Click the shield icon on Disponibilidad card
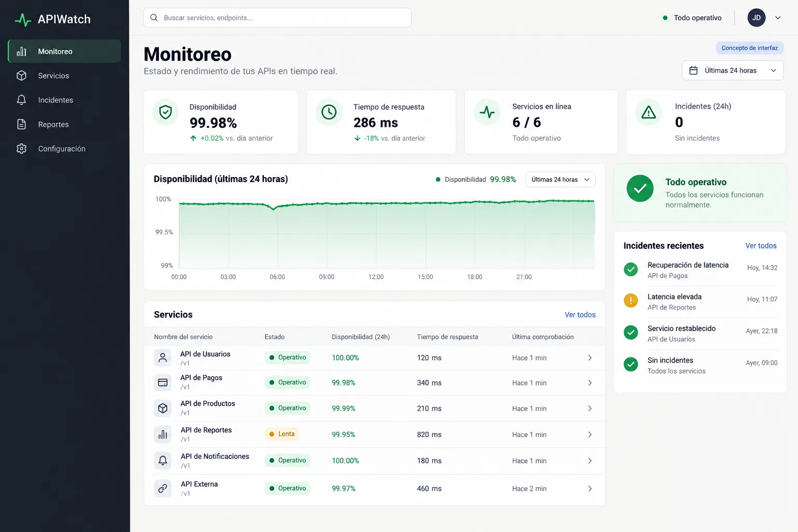 click(165, 112)
